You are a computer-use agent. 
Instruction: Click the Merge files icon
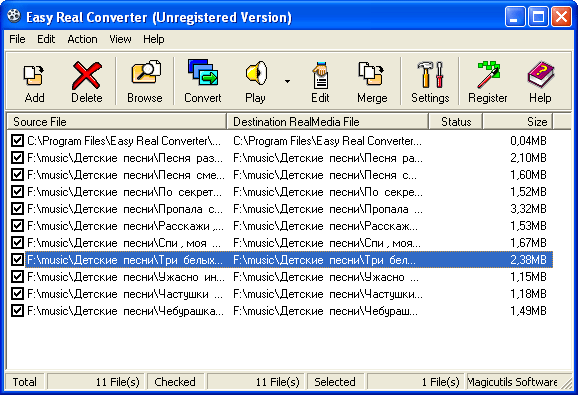[371, 74]
